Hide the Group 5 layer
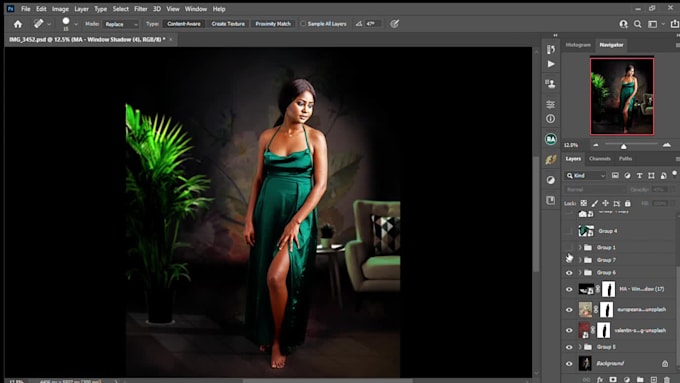Viewport: 680px width, 383px height. (x=569, y=347)
